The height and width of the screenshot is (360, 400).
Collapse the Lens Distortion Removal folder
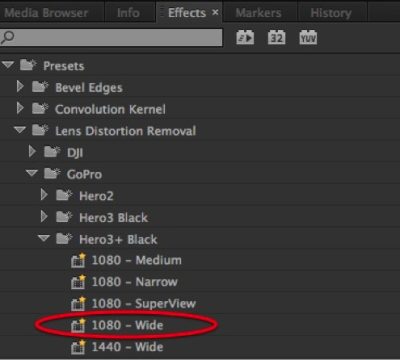[x=20, y=130]
